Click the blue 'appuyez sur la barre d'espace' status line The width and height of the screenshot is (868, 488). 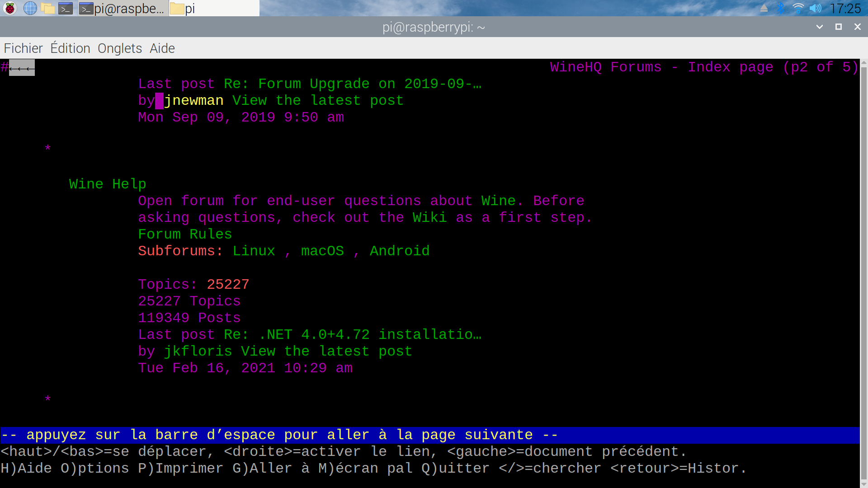(429, 435)
